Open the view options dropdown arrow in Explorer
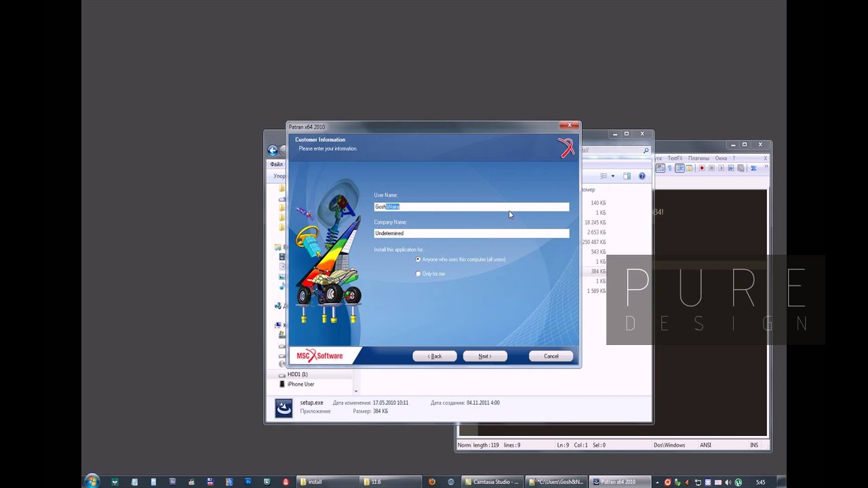Viewport: 868px width, 488px height. pos(612,176)
